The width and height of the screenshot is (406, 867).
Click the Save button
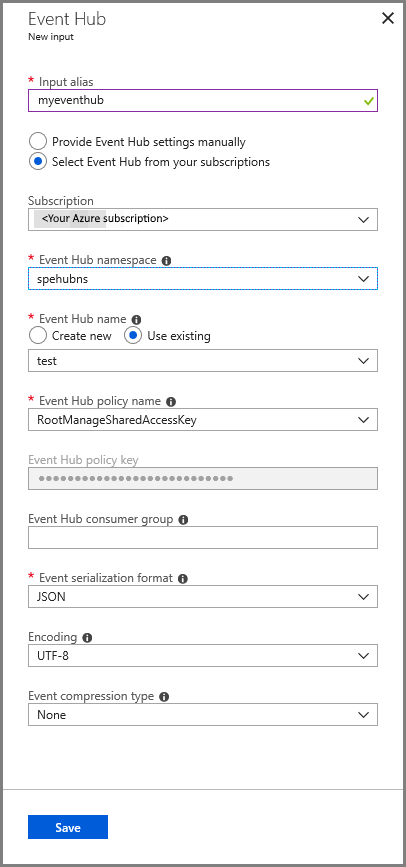tap(68, 827)
